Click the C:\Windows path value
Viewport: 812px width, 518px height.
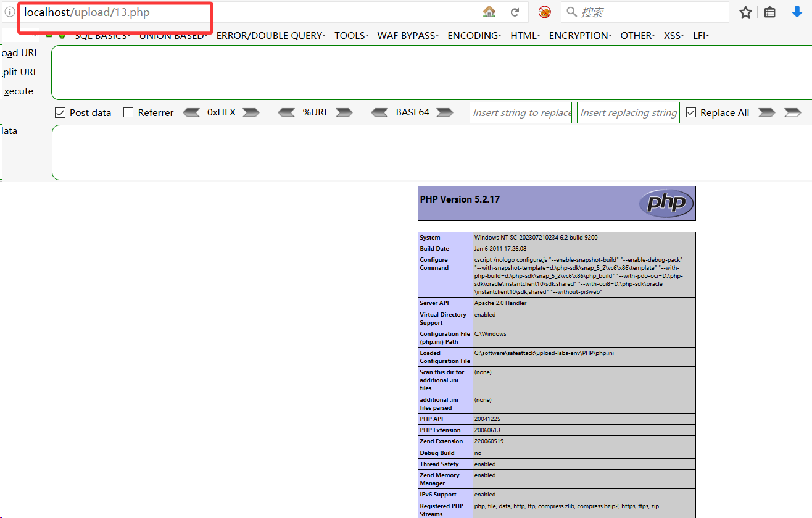click(x=490, y=334)
